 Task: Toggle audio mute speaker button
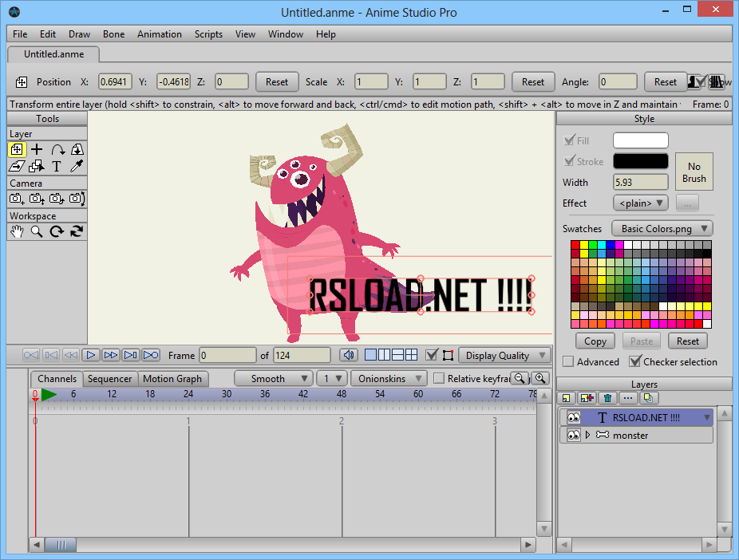point(348,355)
